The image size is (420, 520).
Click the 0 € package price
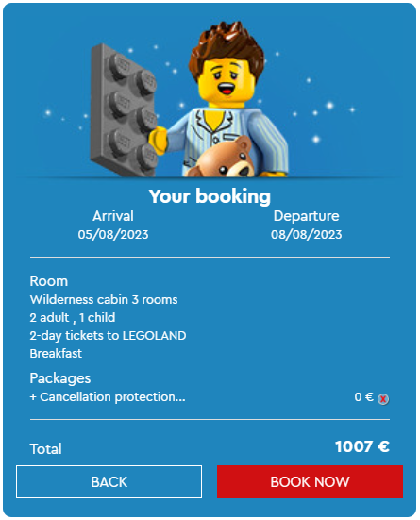[363, 397]
